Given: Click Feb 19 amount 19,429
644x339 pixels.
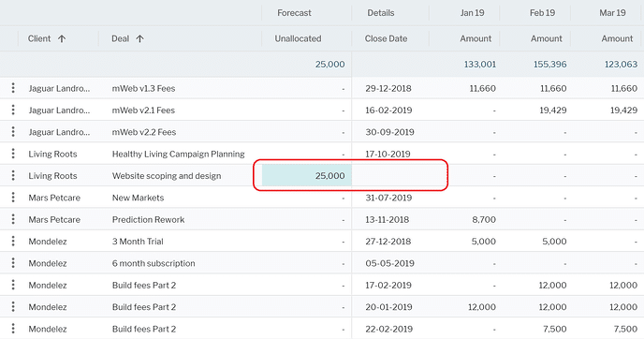Looking at the screenshot, I should (x=553, y=111).
